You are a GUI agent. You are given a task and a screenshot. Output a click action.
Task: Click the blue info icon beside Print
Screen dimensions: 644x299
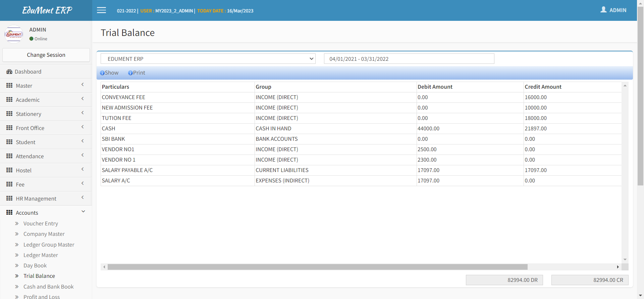130,73
